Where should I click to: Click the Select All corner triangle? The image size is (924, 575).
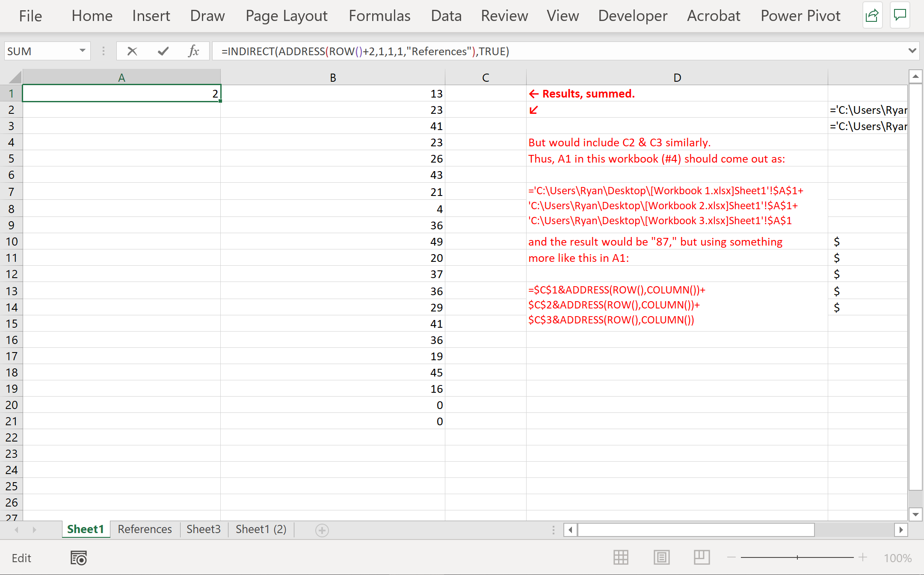coord(15,77)
